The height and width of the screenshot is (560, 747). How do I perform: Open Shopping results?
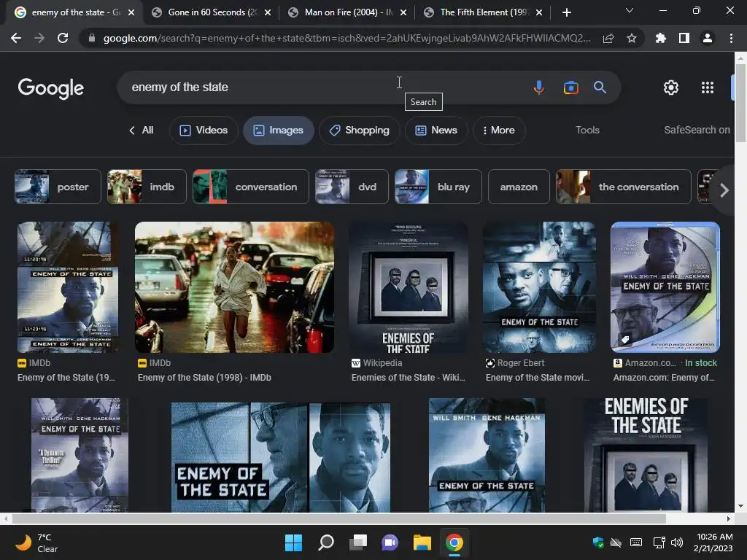click(359, 130)
